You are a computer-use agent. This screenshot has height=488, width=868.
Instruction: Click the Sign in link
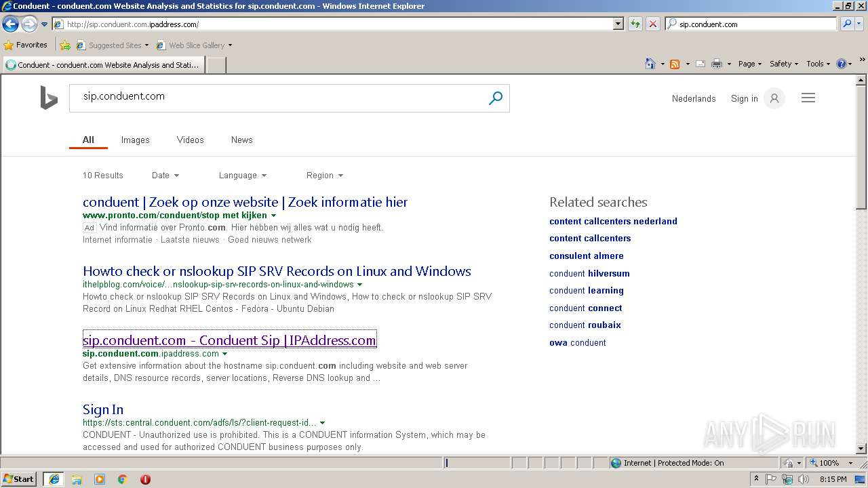pos(744,98)
